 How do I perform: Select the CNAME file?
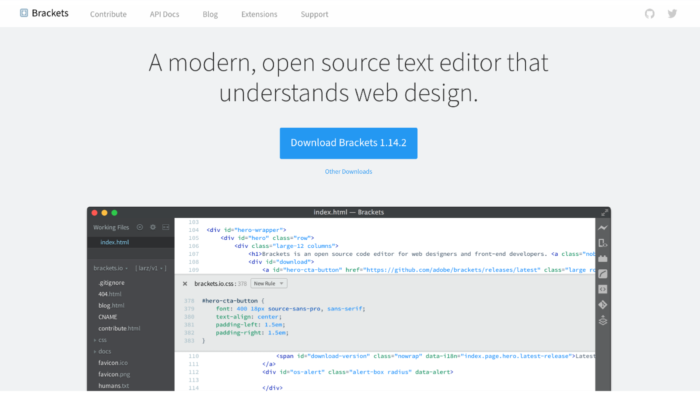coord(108,317)
